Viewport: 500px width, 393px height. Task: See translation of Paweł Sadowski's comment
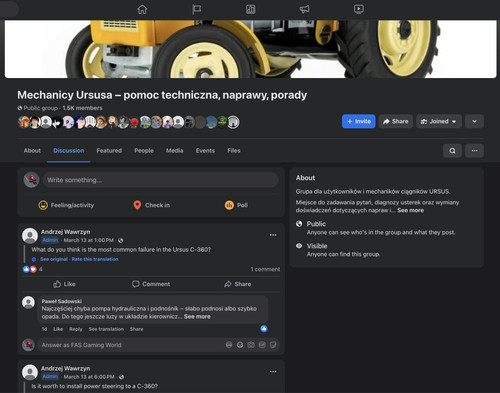point(106,329)
